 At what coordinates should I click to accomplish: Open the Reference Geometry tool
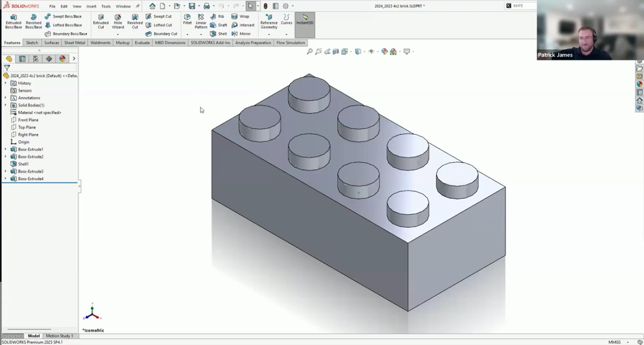268,21
